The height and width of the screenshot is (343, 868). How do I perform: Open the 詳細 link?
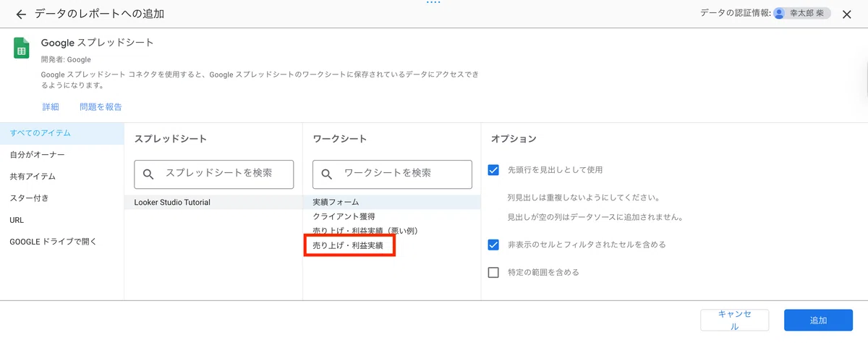tap(50, 107)
